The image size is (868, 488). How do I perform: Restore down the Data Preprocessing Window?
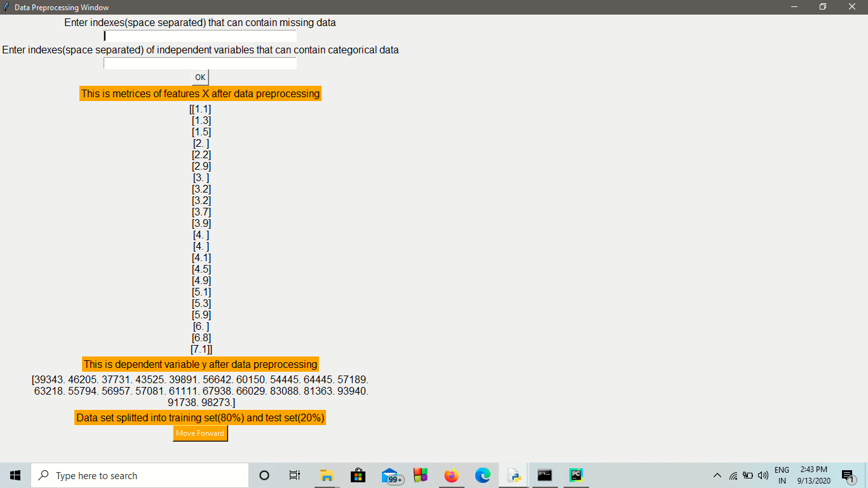click(823, 7)
